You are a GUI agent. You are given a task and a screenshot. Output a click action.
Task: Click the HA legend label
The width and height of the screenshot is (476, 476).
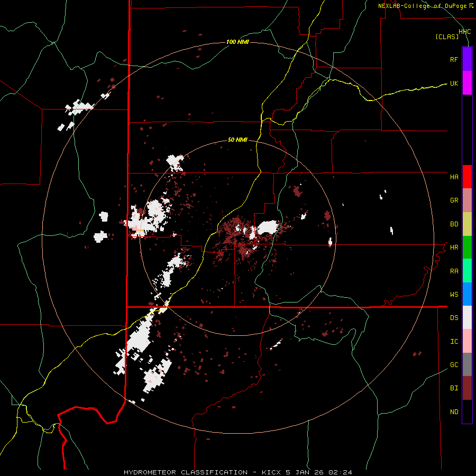454,177
